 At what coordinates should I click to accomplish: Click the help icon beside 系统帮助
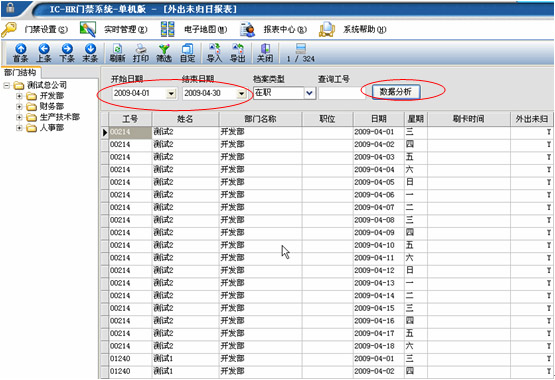327,29
